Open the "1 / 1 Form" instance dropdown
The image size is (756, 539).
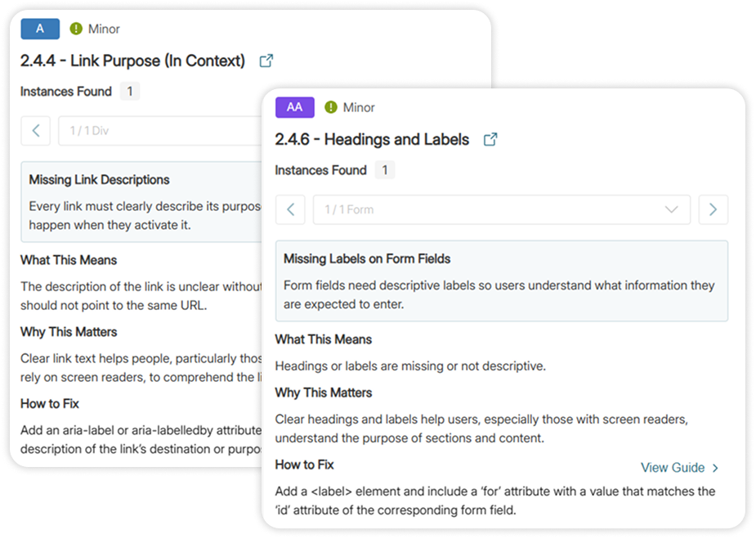[501, 209]
